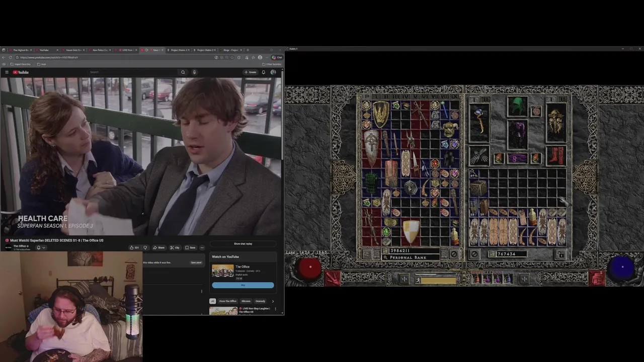Click the equipped purple body armor
The width and height of the screenshot is (644, 362).
(517, 135)
